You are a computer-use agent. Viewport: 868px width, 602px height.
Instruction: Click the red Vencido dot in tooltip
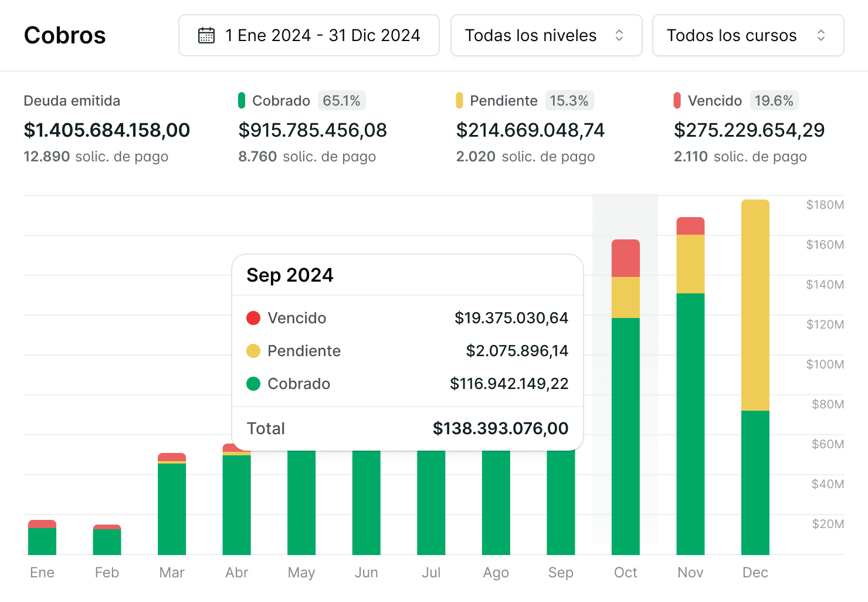tap(253, 318)
